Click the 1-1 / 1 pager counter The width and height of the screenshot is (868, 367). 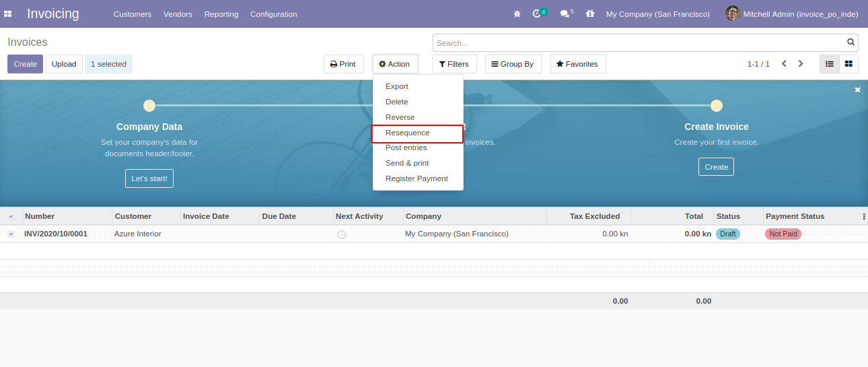[x=758, y=64]
